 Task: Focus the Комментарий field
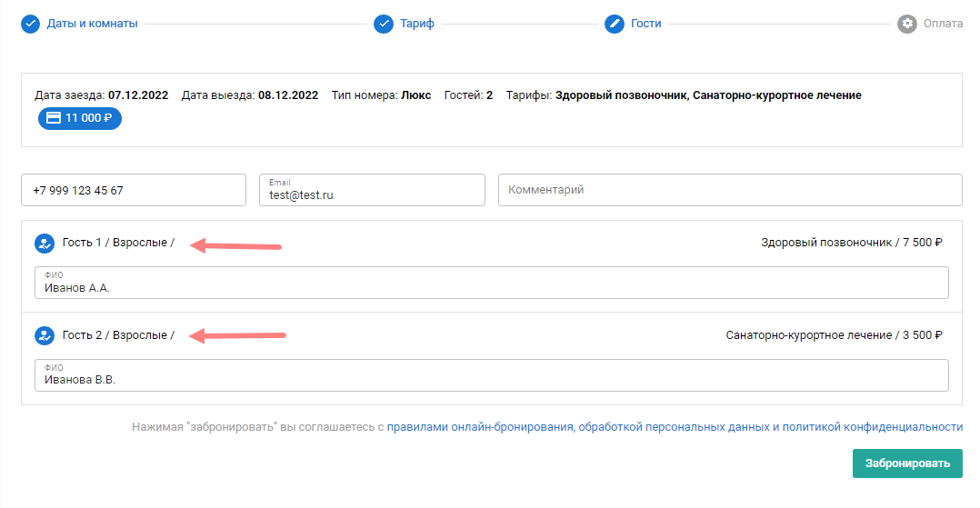click(x=730, y=190)
